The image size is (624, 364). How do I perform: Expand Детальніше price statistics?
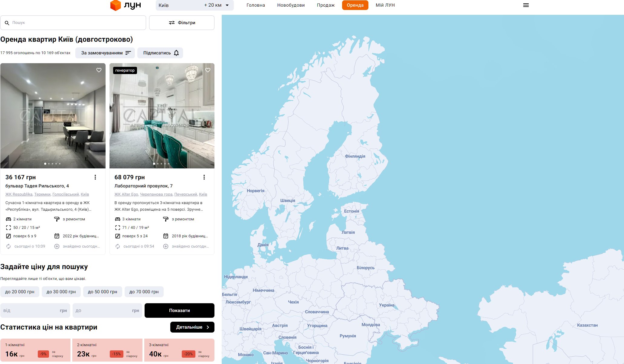coord(192,327)
